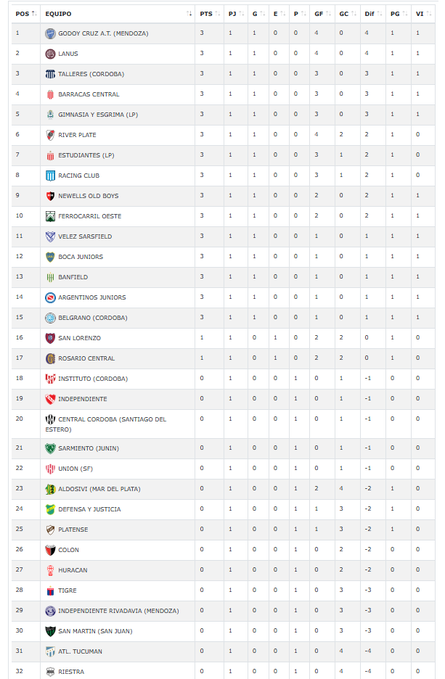Screen dimensions: 445x679
Task: Click the San Lorenzo shield icon
Action: [50, 338]
